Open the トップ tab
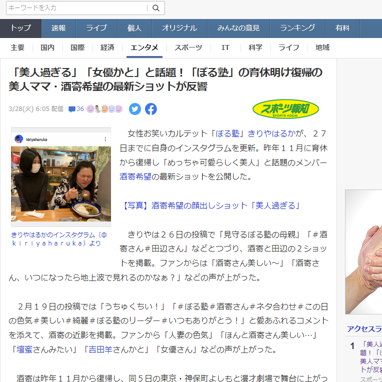 point(21,28)
